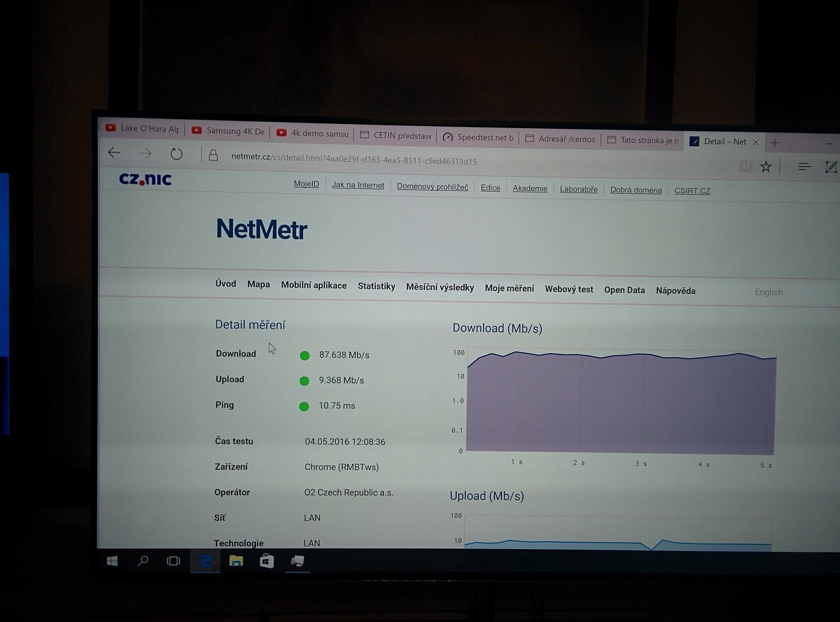Open the MojeID link
This screenshot has width=840, height=622.
tap(307, 184)
